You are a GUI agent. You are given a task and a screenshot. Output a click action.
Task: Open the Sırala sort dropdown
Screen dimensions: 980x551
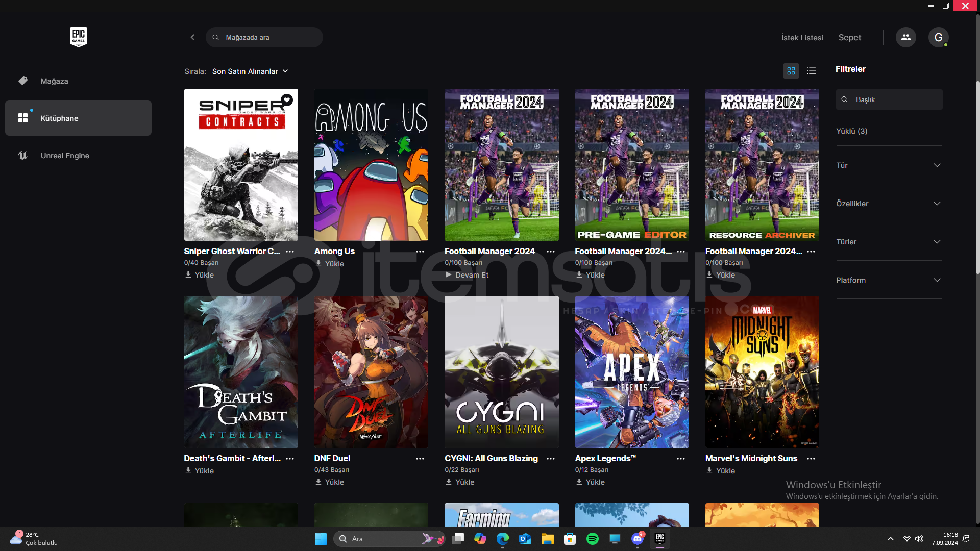[250, 71]
